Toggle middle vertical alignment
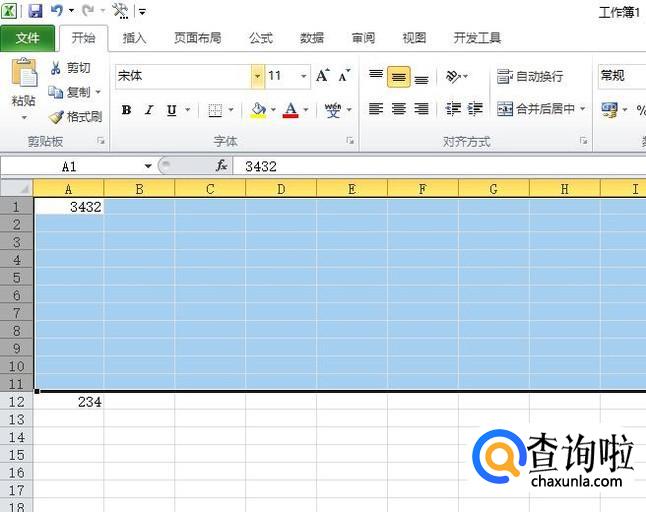 pos(398,77)
